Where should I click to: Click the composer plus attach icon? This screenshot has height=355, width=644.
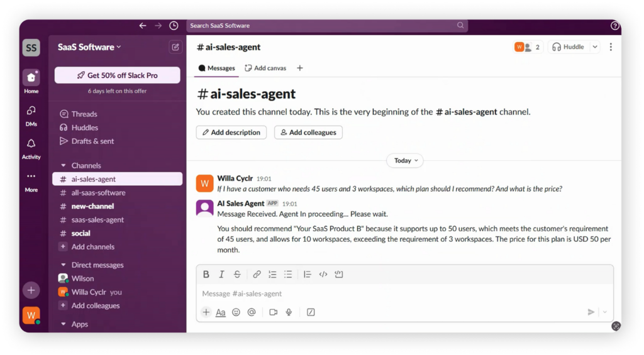[x=206, y=312]
